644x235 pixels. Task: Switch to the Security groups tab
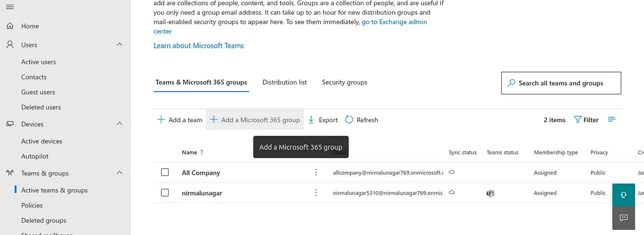344,82
